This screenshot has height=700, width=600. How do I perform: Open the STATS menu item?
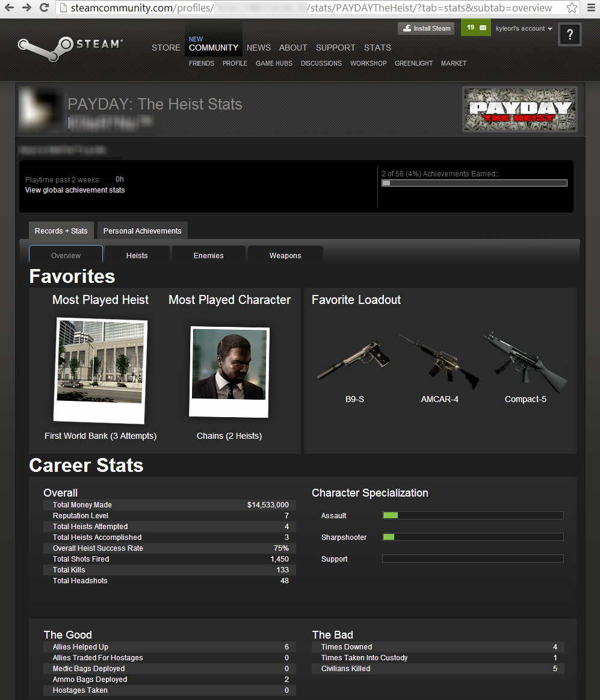click(x=377, y=48)
